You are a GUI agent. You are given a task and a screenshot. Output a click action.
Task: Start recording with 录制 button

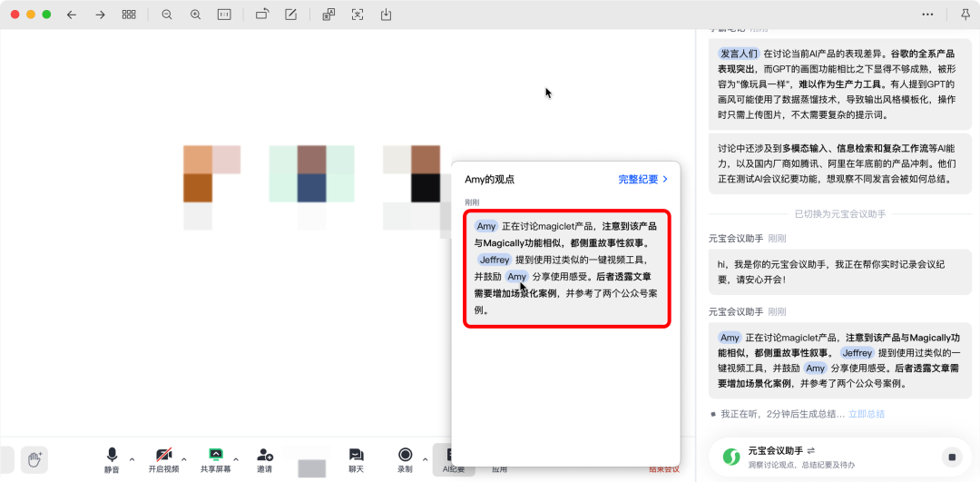click(405, 460)
